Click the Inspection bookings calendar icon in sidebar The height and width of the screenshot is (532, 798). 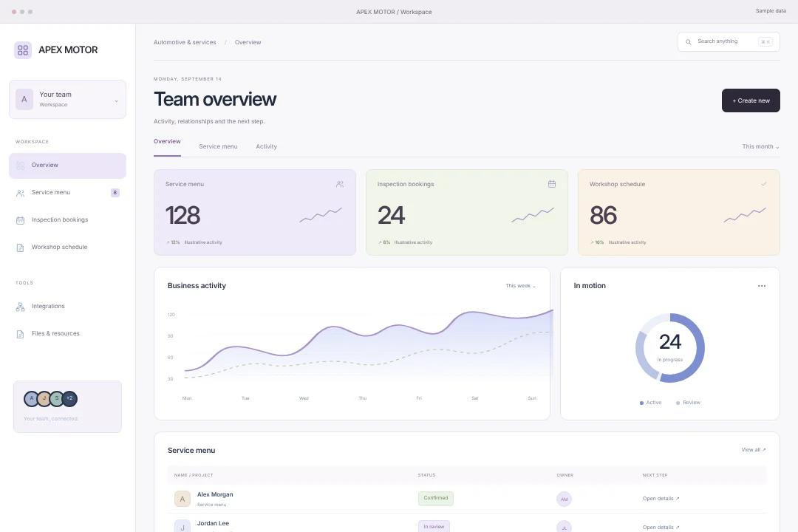point(21,220)
